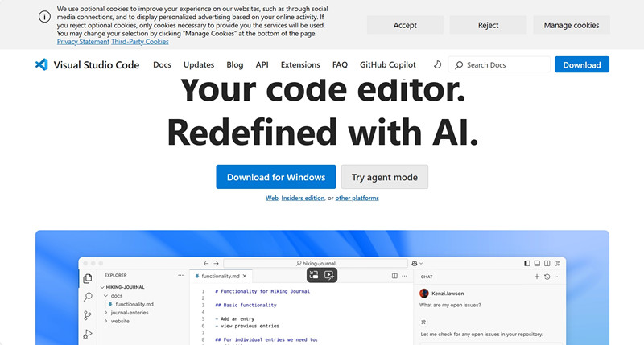The image size is (644, 345).
Task: Click the cookie banner info icon
Action: click(x=44, y=17)
